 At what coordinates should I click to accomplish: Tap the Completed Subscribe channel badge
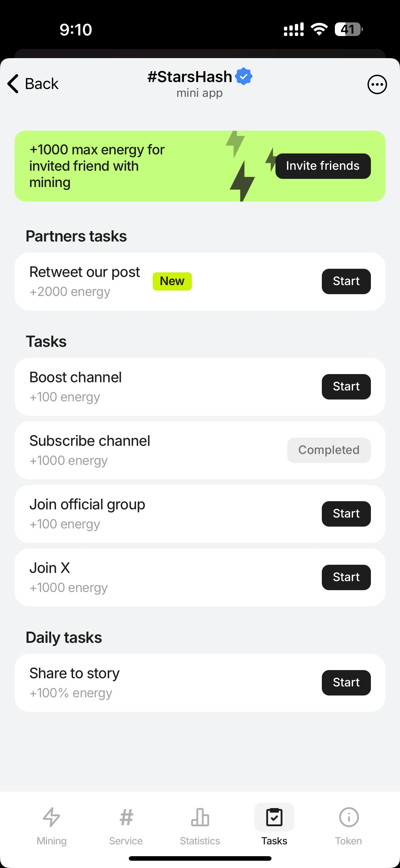[329, 450]
